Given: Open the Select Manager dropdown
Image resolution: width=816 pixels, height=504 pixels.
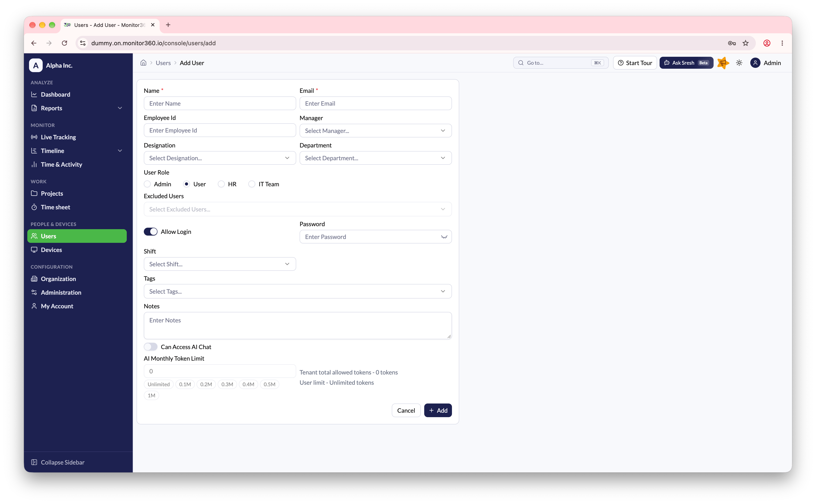Looking at the screenshot, I should (376, 131).
